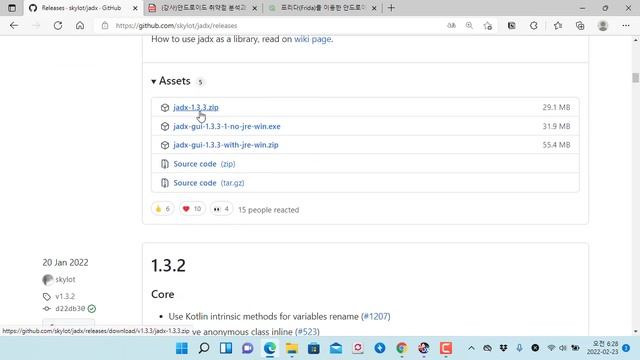This screenshot has width=640, height=360.
Task: Open commit d22db30
Action: 70,309
